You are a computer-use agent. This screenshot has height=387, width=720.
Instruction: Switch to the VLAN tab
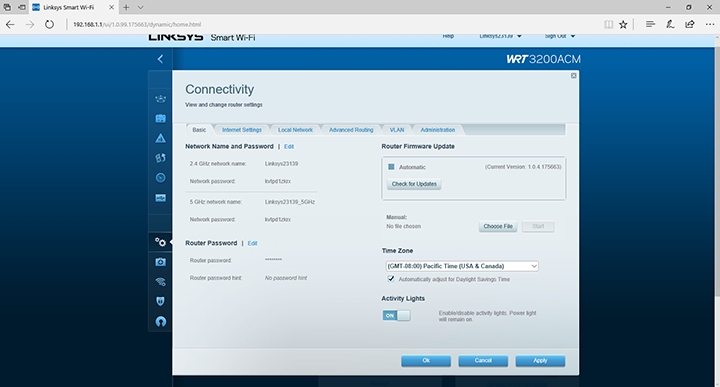point(397,130)
